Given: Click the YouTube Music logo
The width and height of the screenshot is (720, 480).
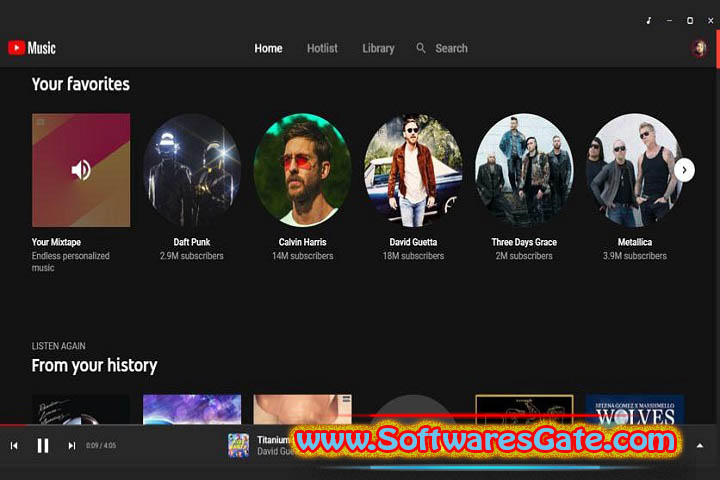Looking at the screenshot, I should (x=32, y=48).
